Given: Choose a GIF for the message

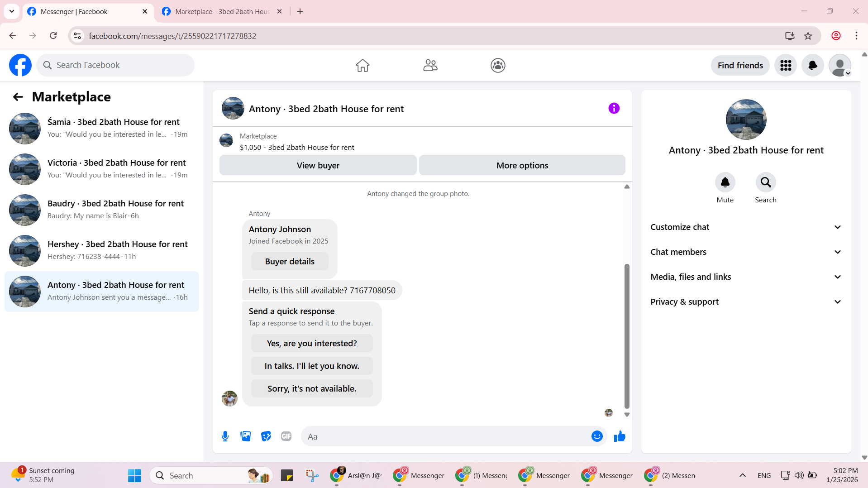Looking at the screenshot, I should coord(286,436).
